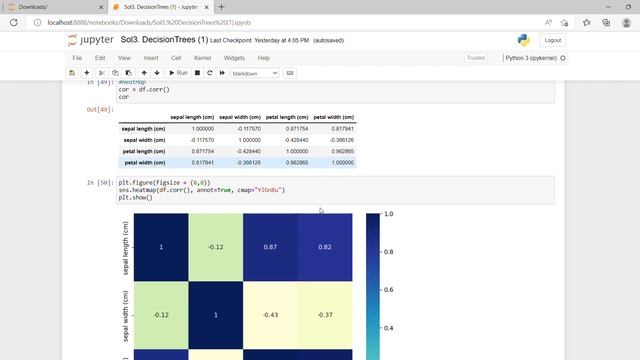The width and height of the screenshot is (640, 360).
Task: Insert cell below with plus icon
Action: [x=87, y=73]
